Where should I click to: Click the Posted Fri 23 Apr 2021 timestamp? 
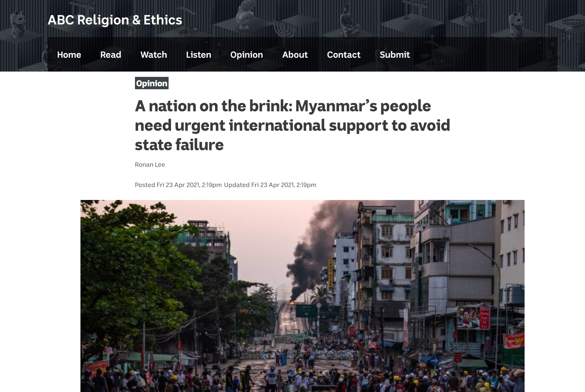(x=178, y=185)
